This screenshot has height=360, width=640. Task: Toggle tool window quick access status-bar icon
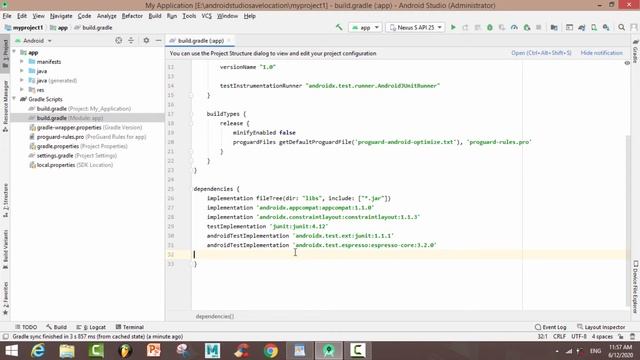pos(5,337)
